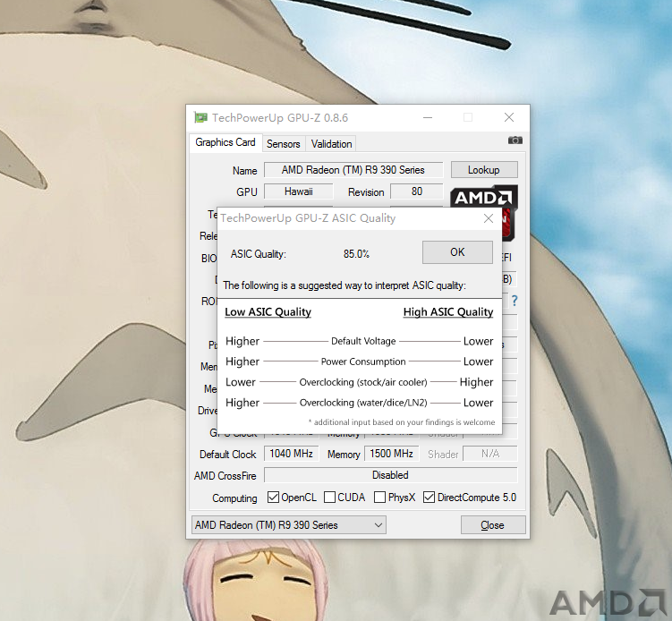Click the High ASIC Quality heading
672x621 pixels.
(448, 312)
